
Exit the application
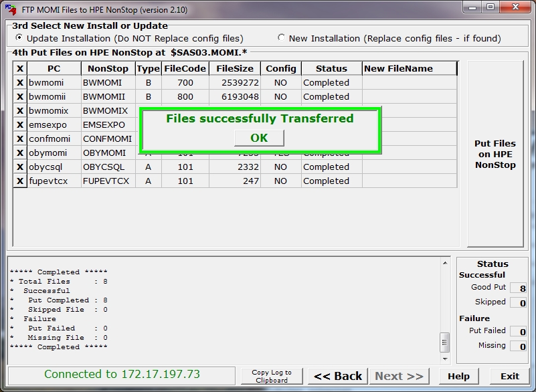510,376
